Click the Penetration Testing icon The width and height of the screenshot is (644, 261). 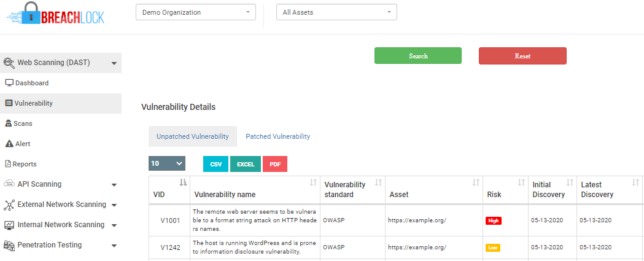pyautogui.click(x=9, y=246)
